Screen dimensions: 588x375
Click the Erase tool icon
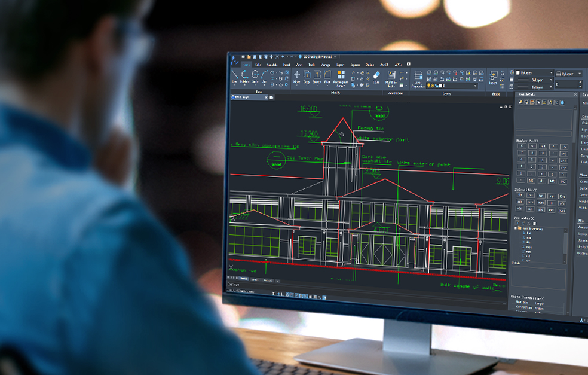coord(376,77)
